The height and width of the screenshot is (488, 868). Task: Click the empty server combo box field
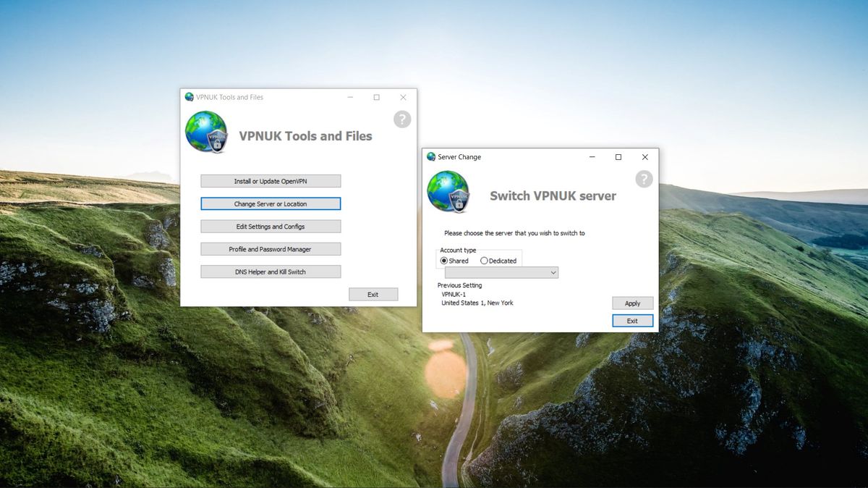click(x=499, y=272)
